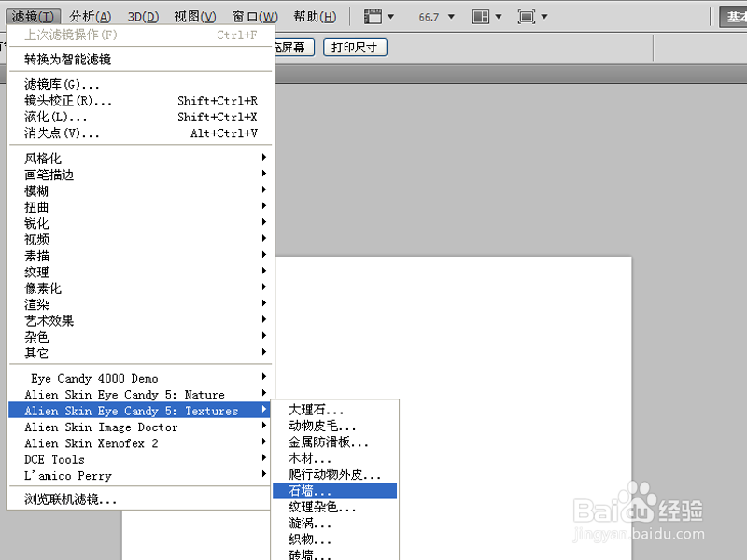The width and height of the screenshot is (747, 560).
Task: Open the 3D(D) menu
Action: pyautogui.click(x=143, y=17)
